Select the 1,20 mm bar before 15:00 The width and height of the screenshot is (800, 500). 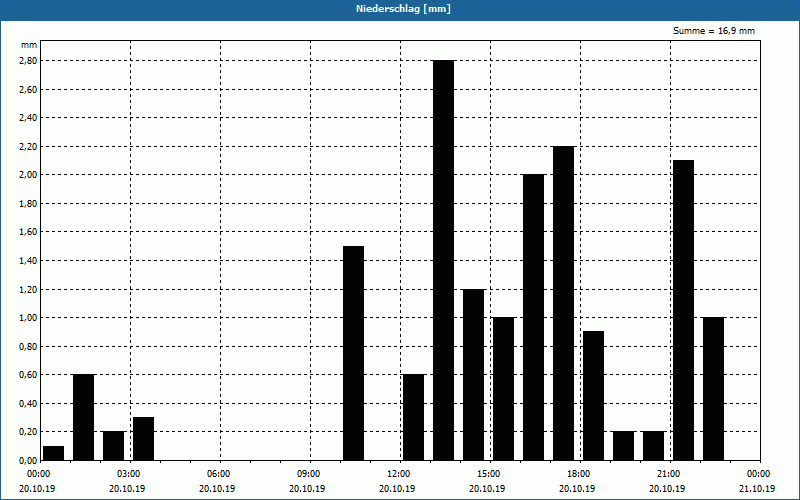point(473,374)
